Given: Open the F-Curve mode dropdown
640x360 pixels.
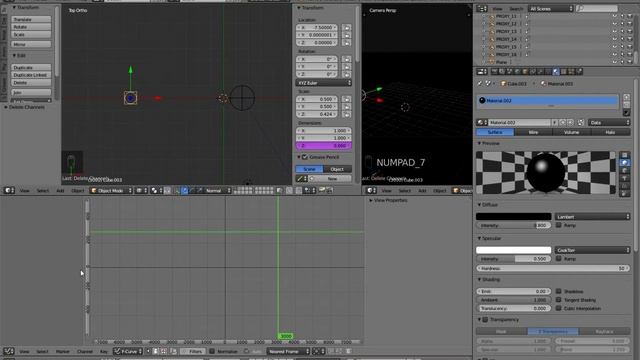Looking at the screenshot, I should click(128, 351).
